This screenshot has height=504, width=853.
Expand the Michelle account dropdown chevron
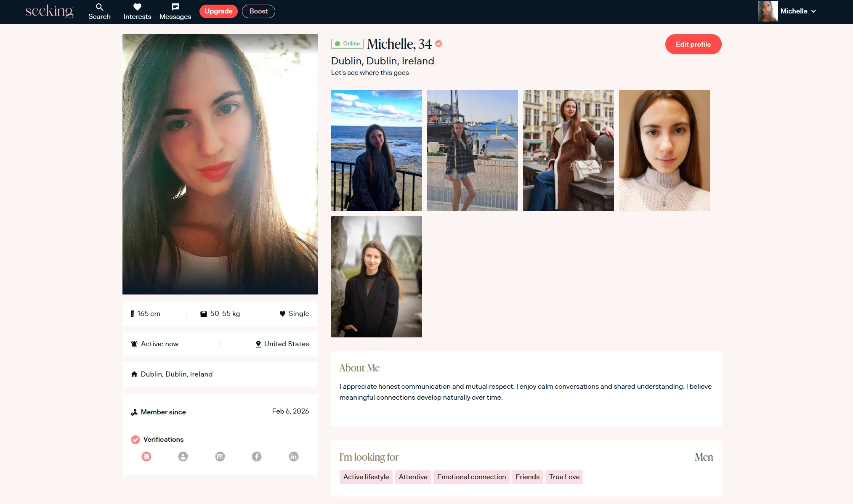tap(813, 11)
